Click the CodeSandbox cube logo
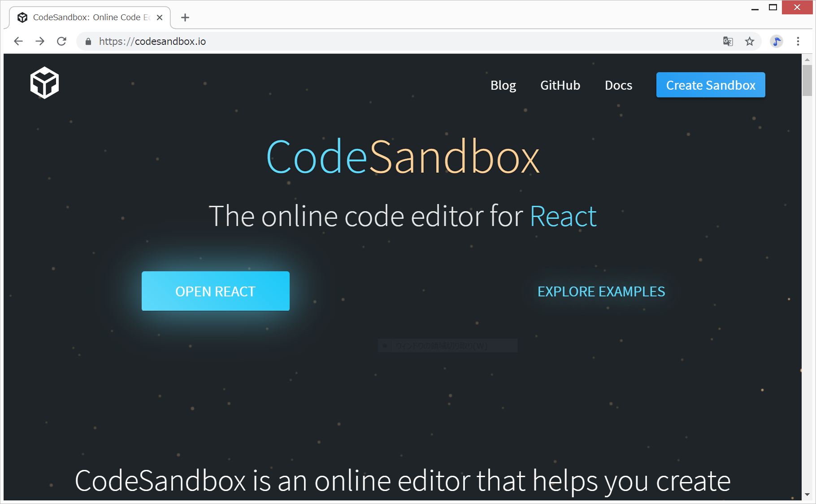 pyautogui.click(x=44, y=83)
